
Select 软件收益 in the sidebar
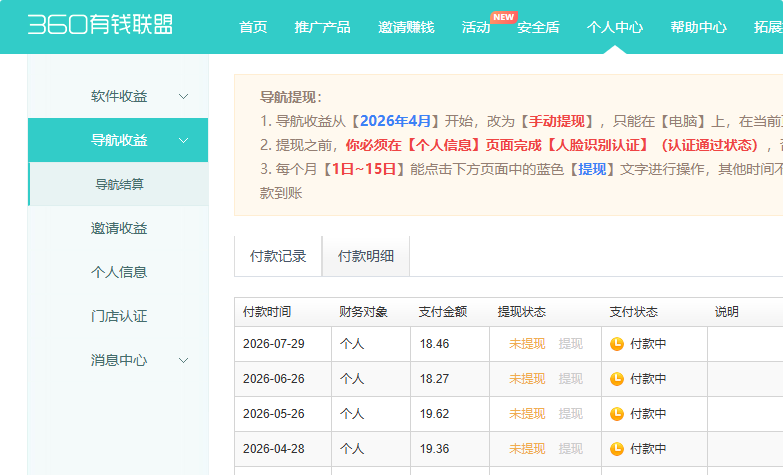tap(119, 96)
